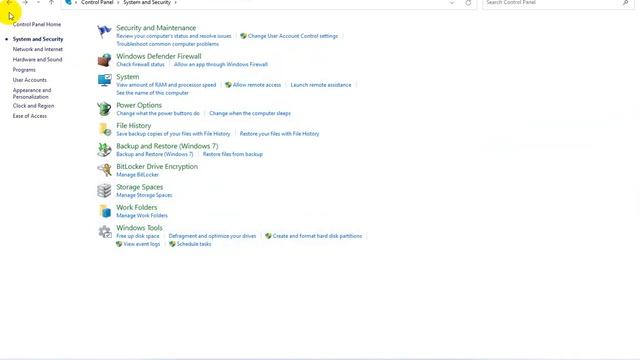The width and height of the screenshot is (640, 360).
Task: Click the Security and Maintenance flag icon
Action: (104, 31)
